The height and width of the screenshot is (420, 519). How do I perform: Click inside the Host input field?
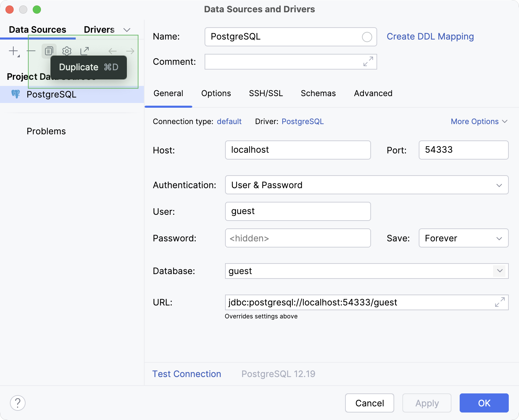(x=297, y=150)
